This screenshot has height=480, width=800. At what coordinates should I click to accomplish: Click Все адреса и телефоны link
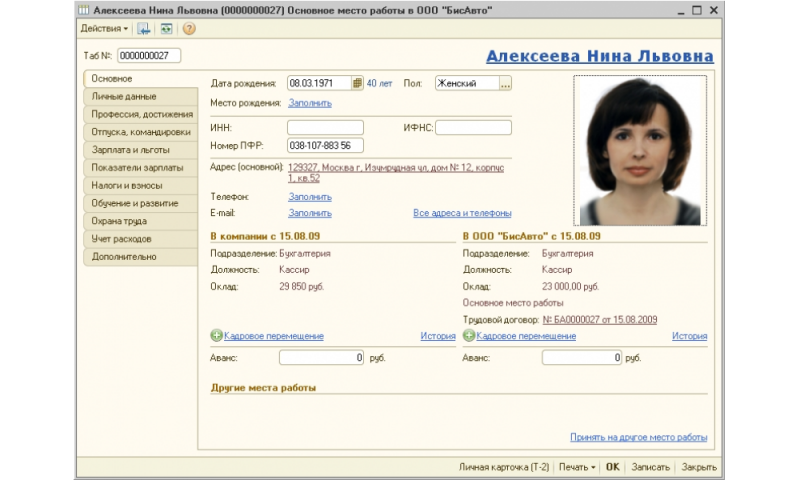point(462,213)
